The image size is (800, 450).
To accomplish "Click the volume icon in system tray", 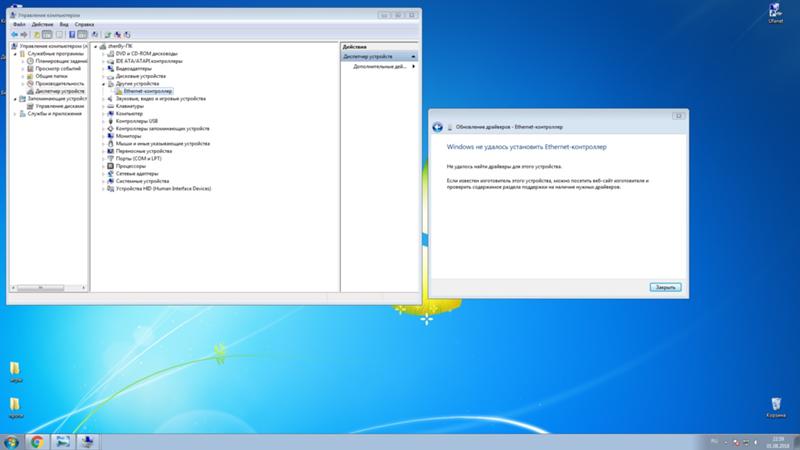I will [756, 442].
